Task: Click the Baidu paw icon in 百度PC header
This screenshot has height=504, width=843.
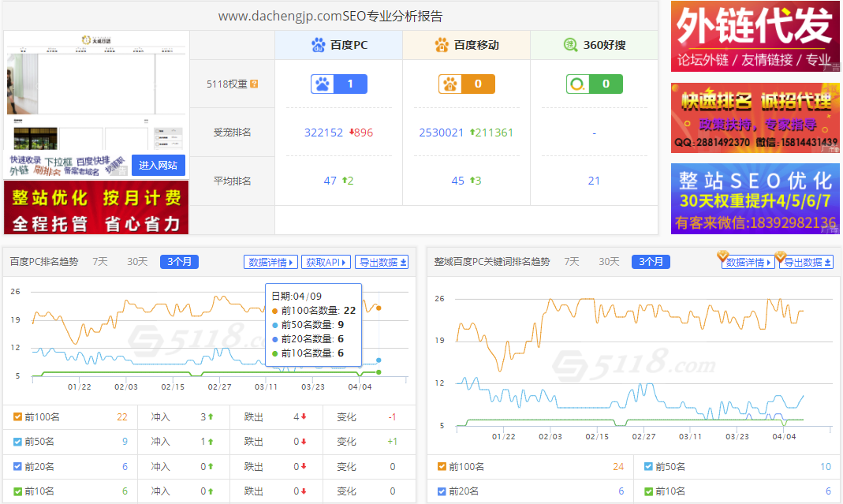Action: (x=319, y=45)
